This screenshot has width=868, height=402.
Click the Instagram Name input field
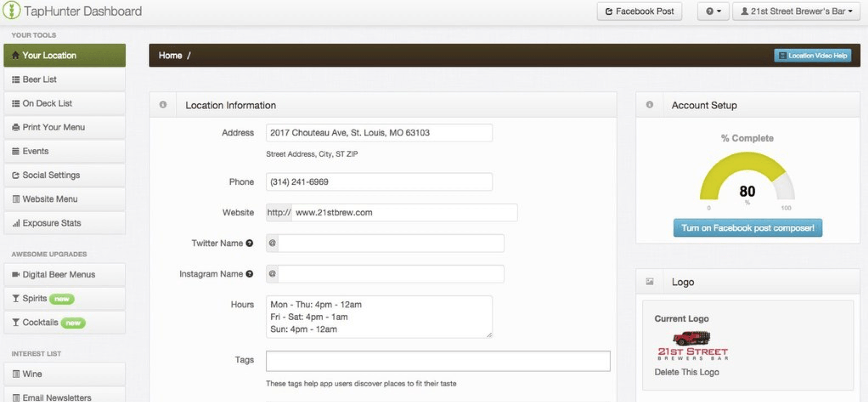pos(391,274)
